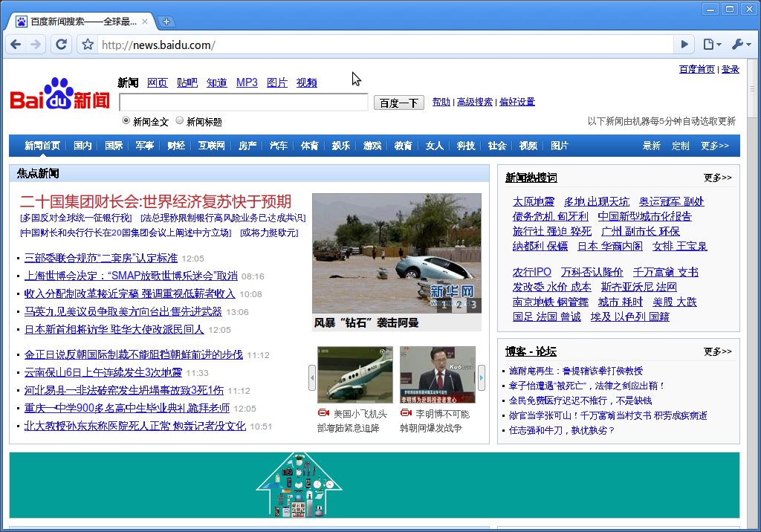
Task: Go forward with the browser forward arrow
Action: (x=36, y=45)
